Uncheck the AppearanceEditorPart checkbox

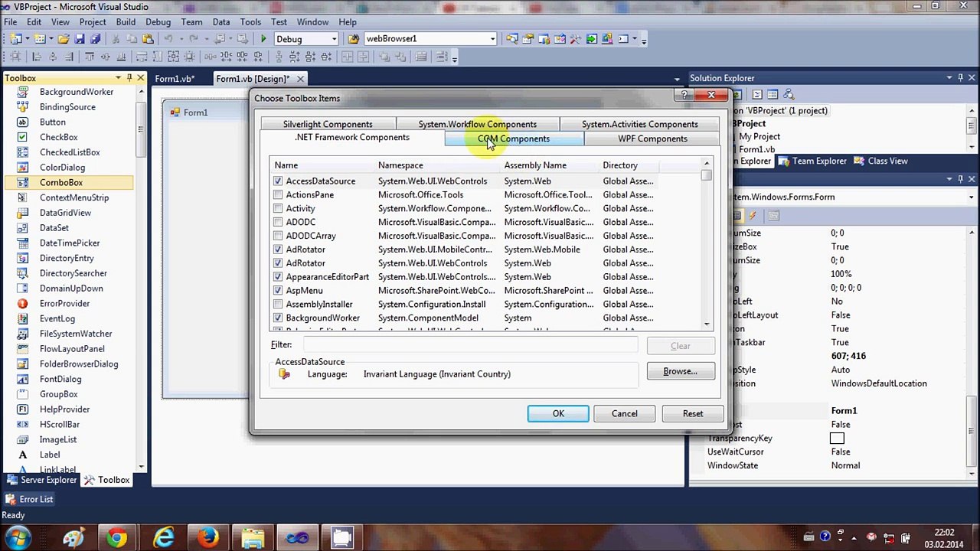278,277
